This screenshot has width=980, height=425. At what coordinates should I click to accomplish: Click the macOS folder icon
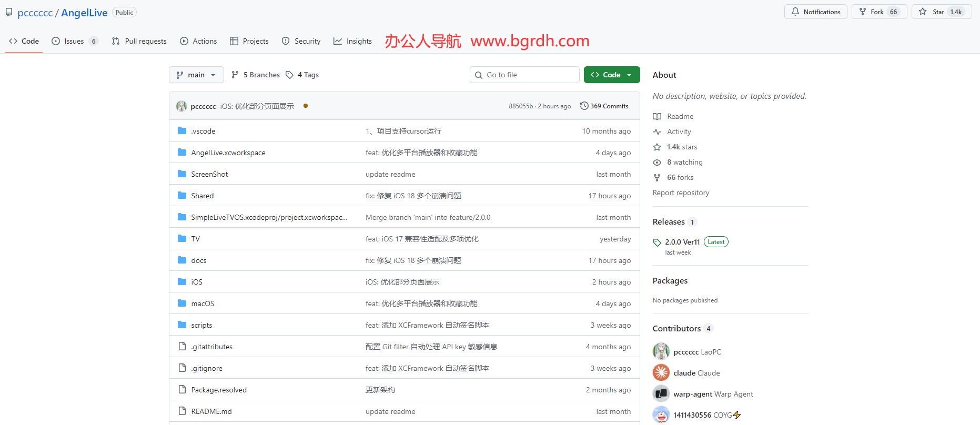click(x=182, y=303)
